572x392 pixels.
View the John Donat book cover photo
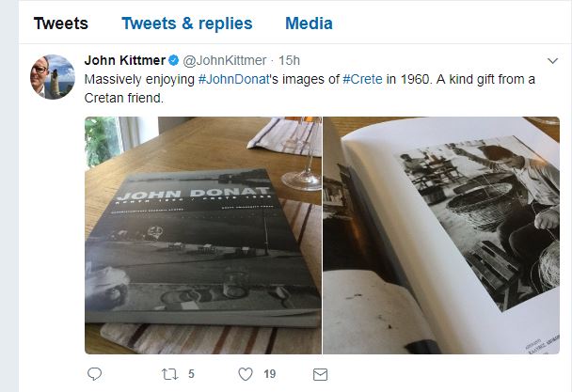point(203,235)
